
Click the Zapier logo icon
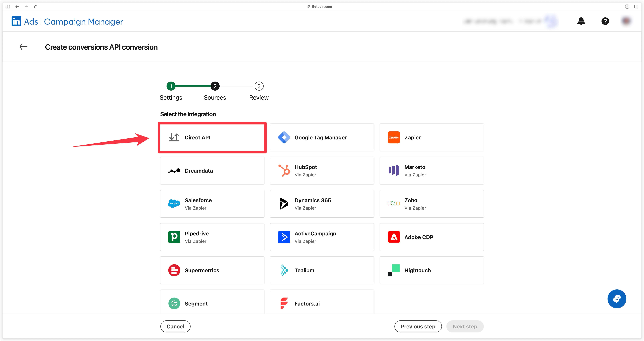394,137
